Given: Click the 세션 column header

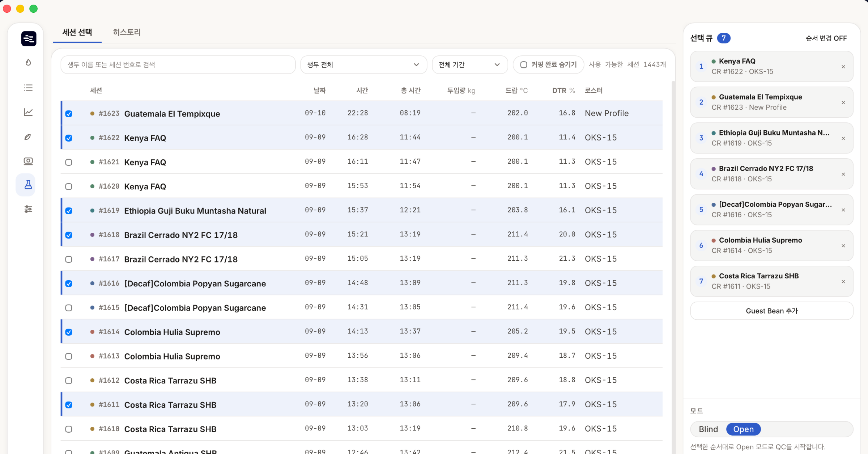Looking at the screenshot, I should [96, 91].
